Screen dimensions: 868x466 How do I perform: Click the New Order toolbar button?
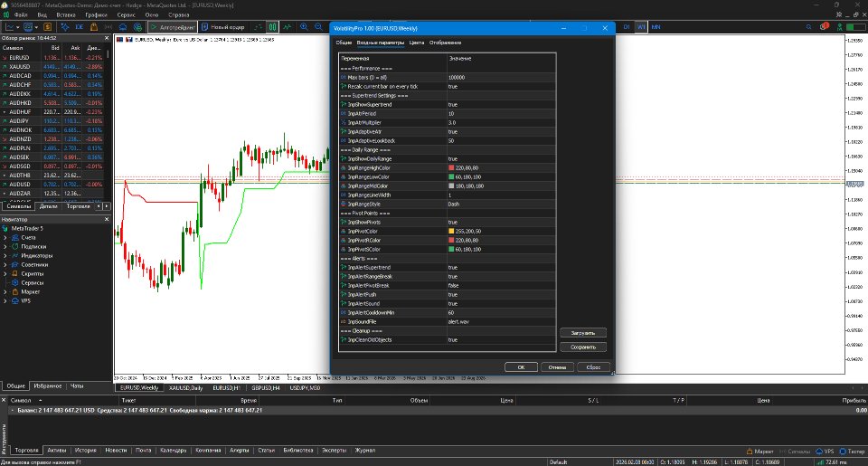tap(223, 26)
